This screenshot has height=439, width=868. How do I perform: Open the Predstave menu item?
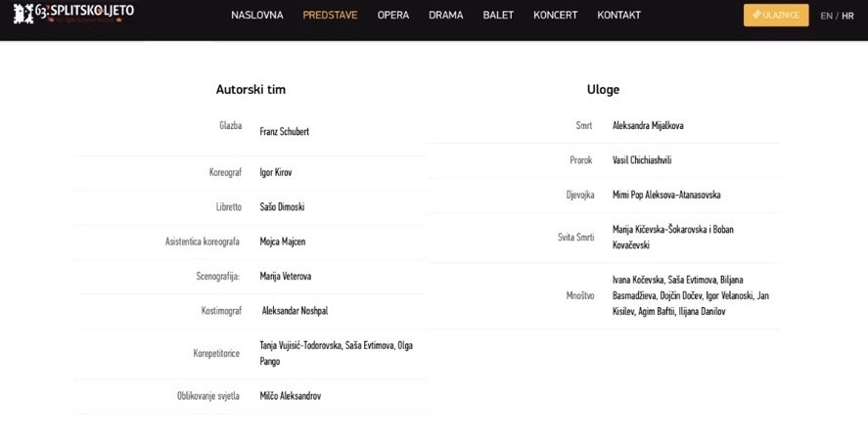tap(330, 16)
